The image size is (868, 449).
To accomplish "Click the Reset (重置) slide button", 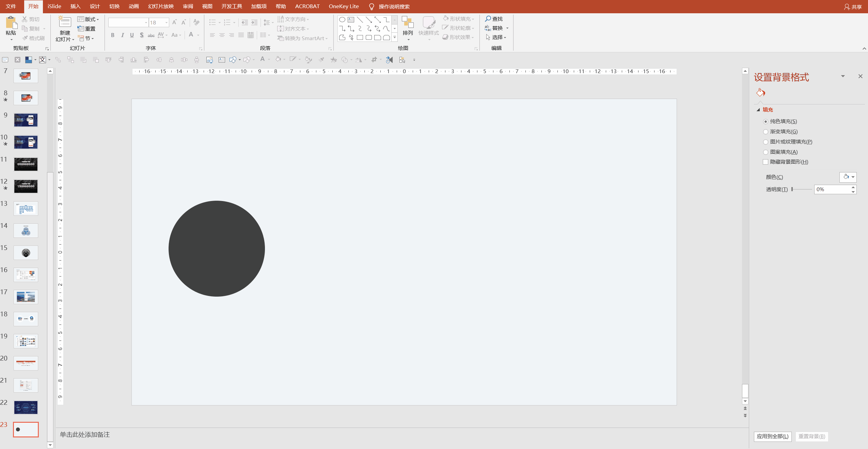I will coord(86,29).
